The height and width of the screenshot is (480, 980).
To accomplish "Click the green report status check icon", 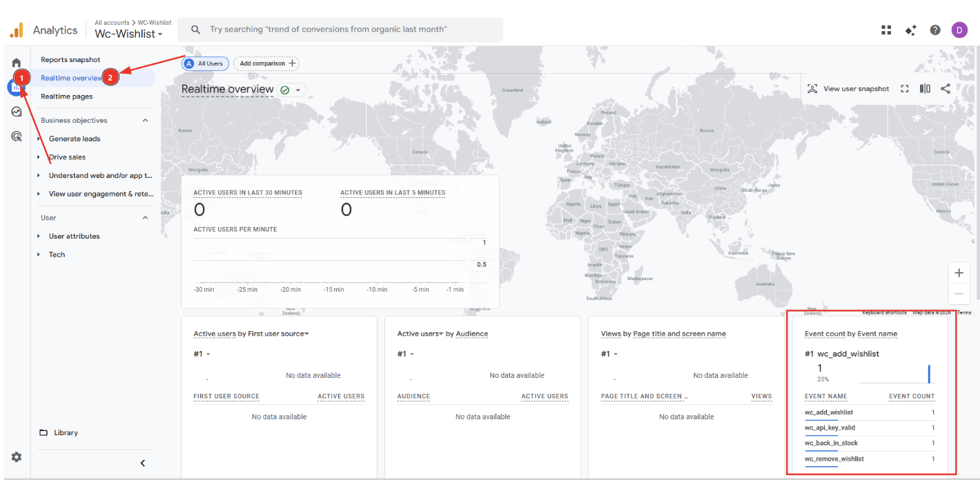I will (x=284, y=90).
